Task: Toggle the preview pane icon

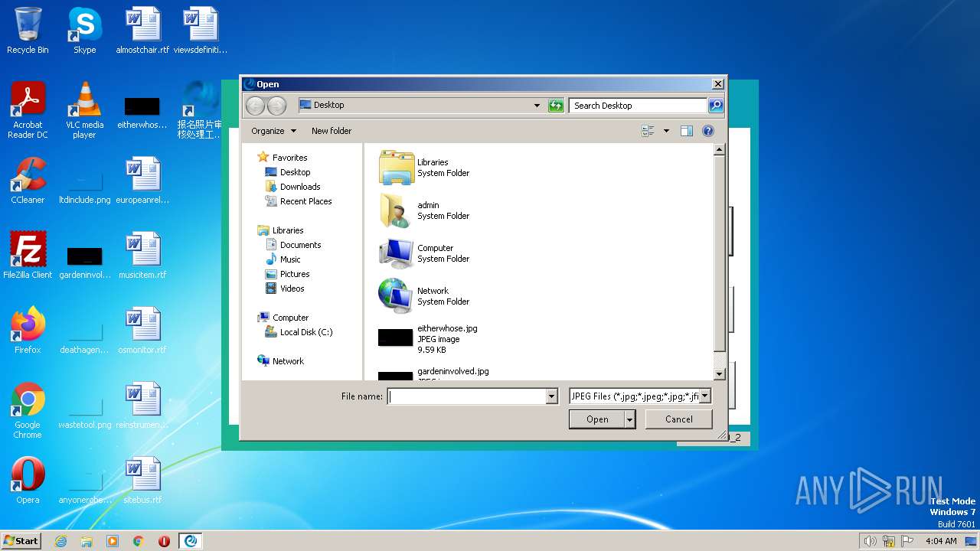Action: pos(686,131)
